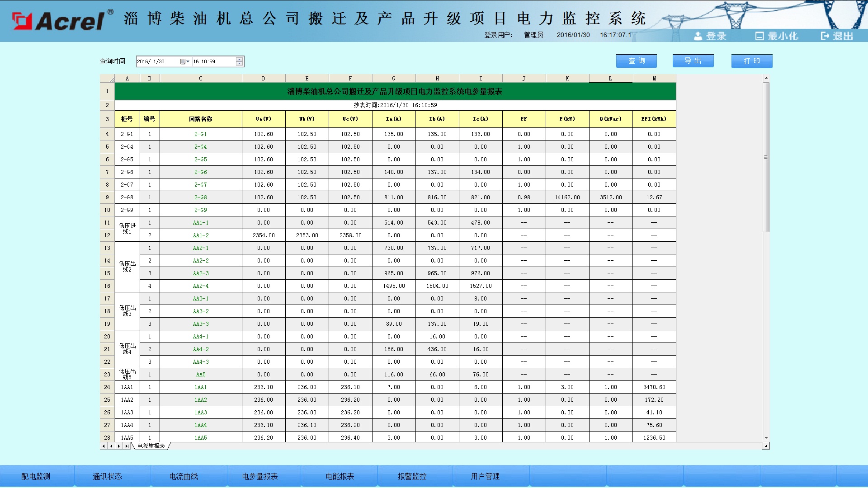
Task: Click the 登录 login icon in the header
Action: tap(698, 36)
